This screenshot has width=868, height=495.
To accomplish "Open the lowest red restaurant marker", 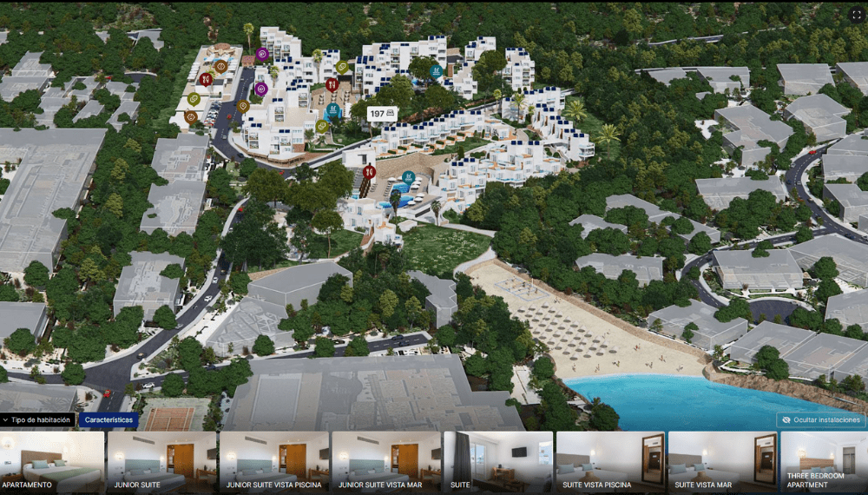I will pyautogui.click(x=369, y=172).
